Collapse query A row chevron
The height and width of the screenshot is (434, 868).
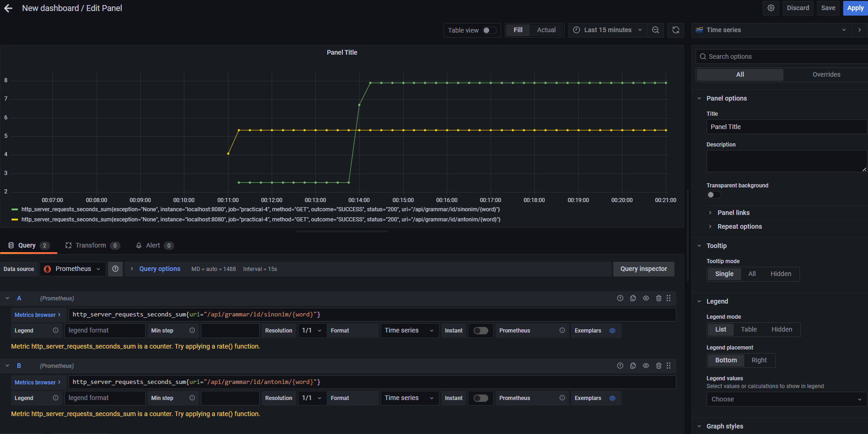[x=7, y=298]
